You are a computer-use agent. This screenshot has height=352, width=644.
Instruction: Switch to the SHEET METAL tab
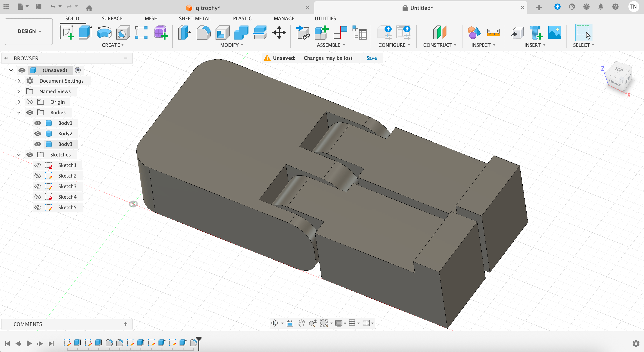[194, 18]
